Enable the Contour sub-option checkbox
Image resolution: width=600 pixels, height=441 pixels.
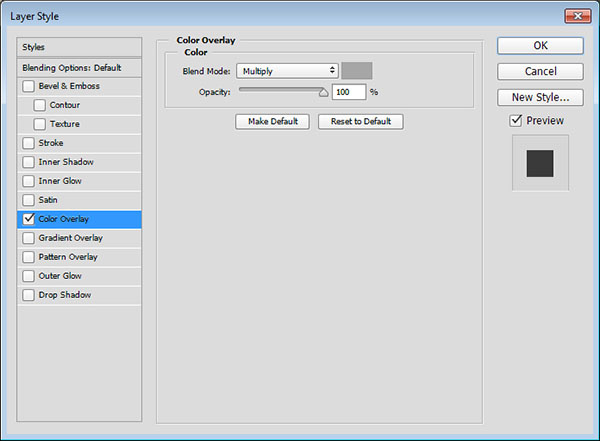coord(39,105)
